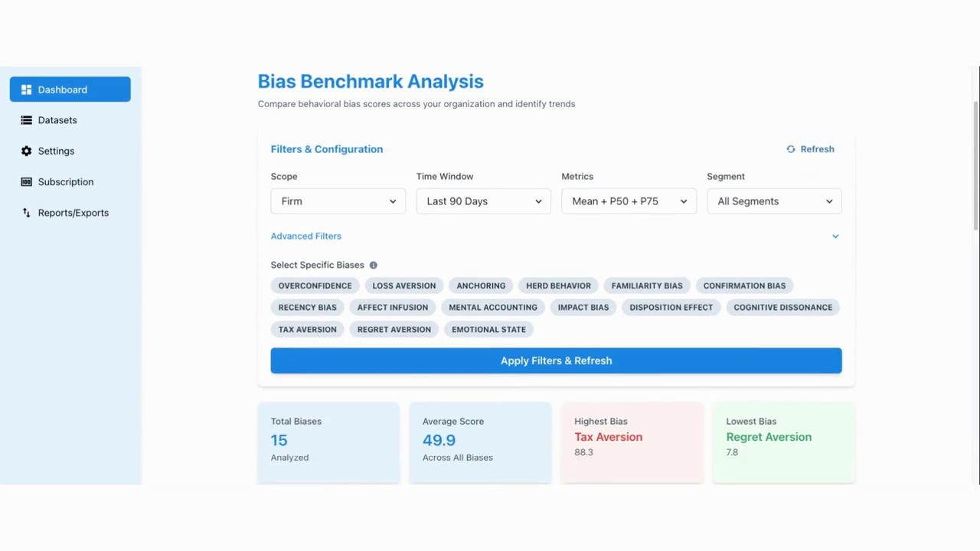This screenshot has height=551, width=980.
Task: Open Settings from the sidebar
Action: point(70,151)
